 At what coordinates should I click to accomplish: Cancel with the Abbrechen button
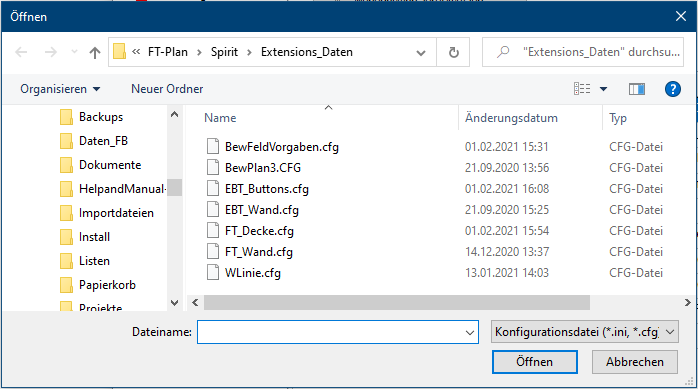[x=634, y=362]
